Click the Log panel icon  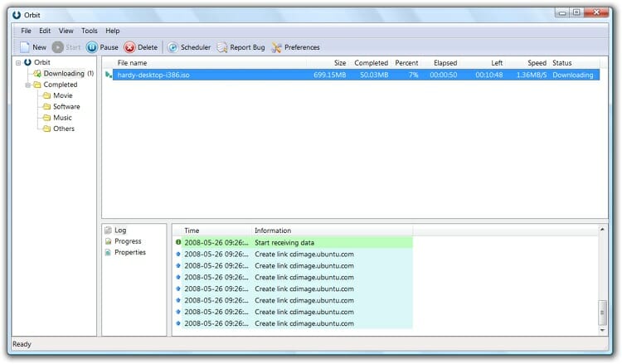[x=108, y=230]
